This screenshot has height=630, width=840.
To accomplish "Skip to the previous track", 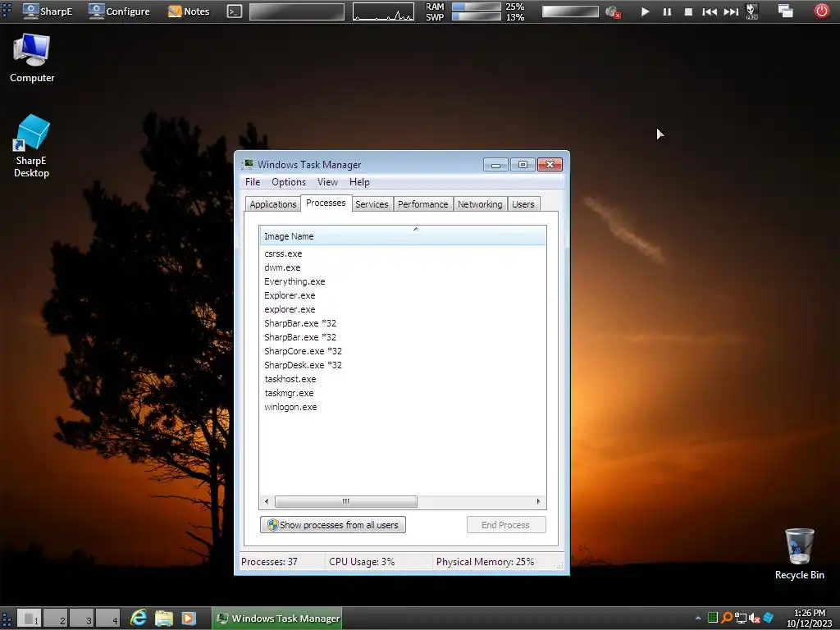I will click(x=710, y=11).
